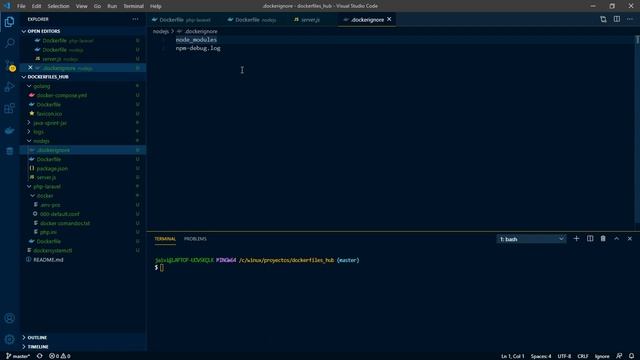Open the Extensions view
Screen dimensions: 640x360
(9, 108)
